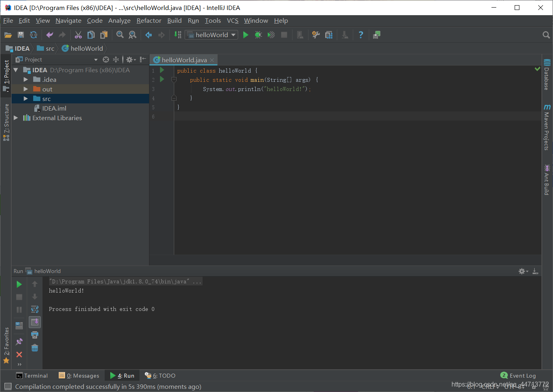The height and width of the screenshot is (392, 553).
Task: Open the Event Log
Action: coord(518,376)
